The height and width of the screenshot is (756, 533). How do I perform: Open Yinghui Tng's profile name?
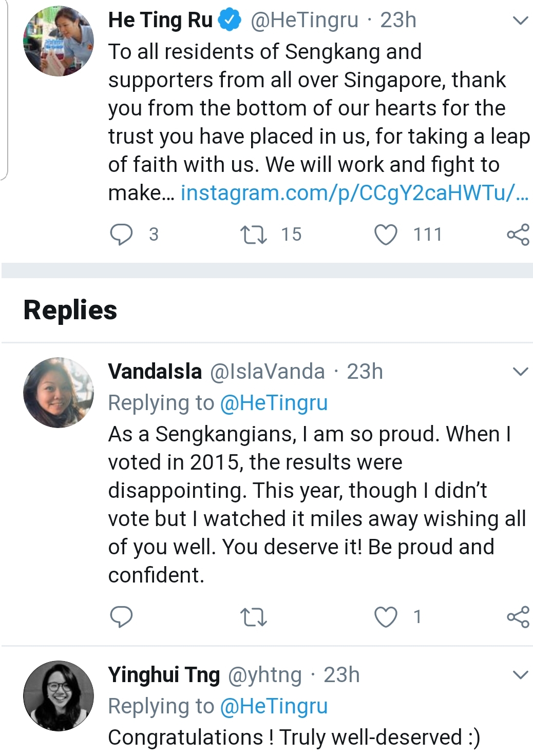point(164,675)
